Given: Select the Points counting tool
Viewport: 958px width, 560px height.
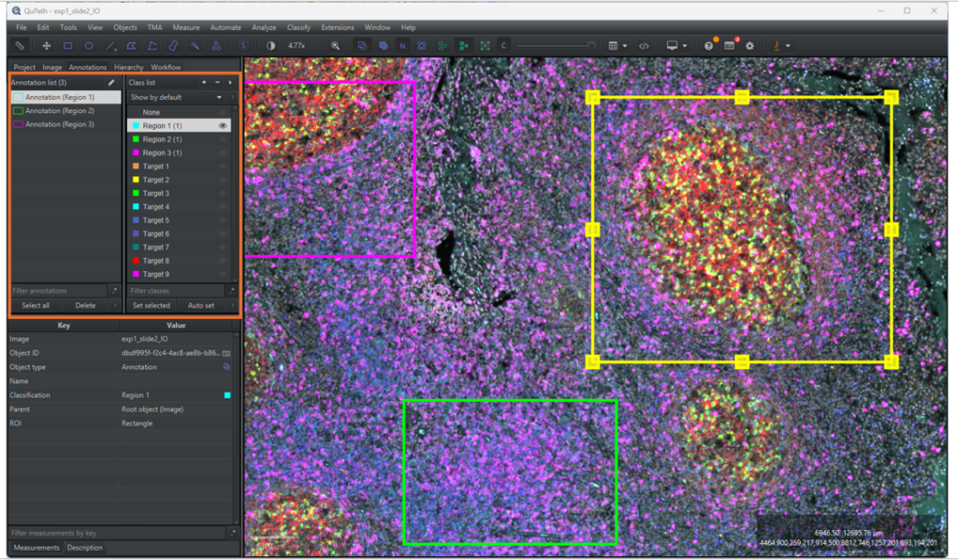Looking at the screenshot, I should pos(214,44).
